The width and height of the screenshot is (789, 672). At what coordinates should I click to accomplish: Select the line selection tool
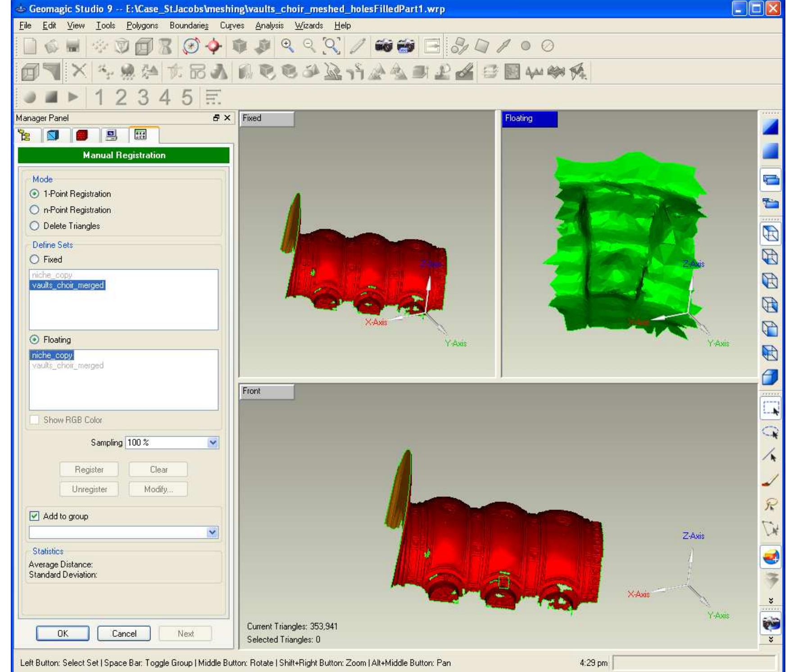click(x=771, y=456)
